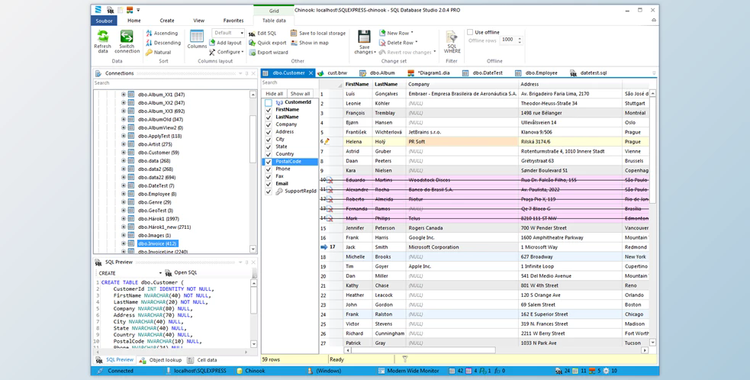Open the New Row dropdown arrow

[412, 33]
